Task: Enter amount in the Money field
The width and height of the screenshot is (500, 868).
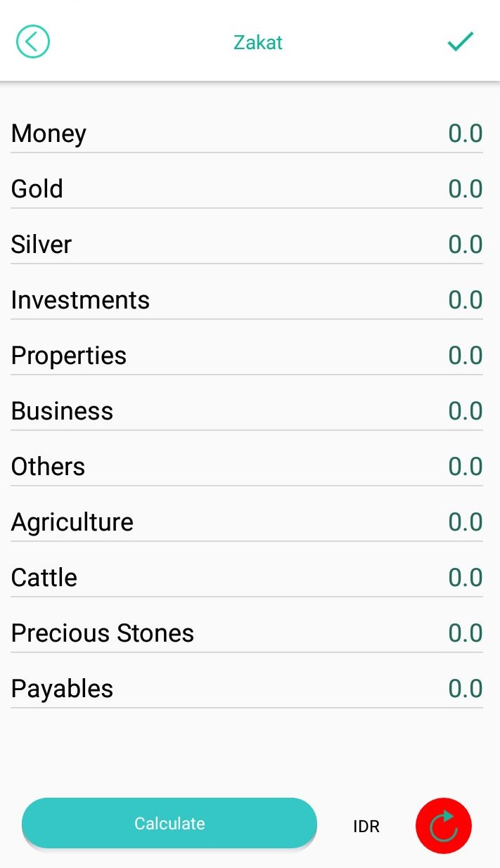Action: tap(465, 134)
